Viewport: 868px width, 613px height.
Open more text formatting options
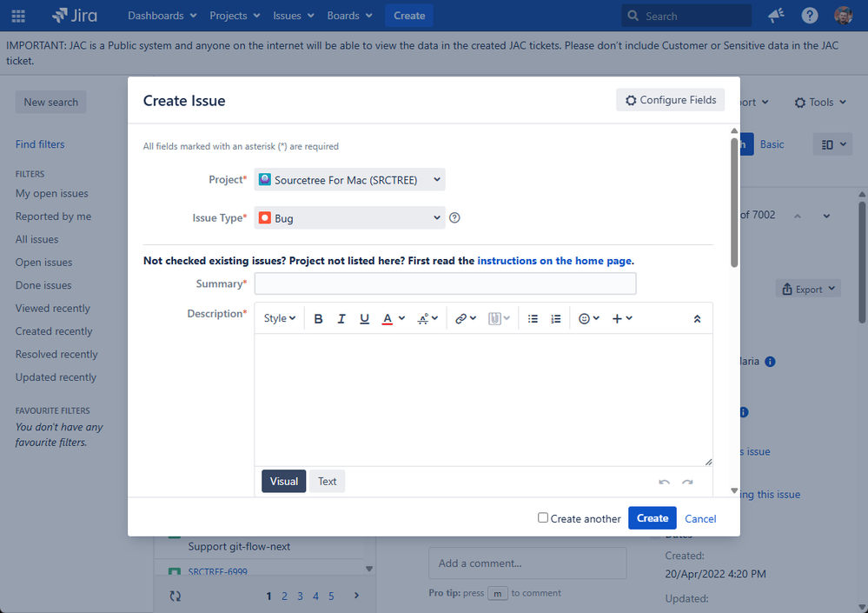pyautogui.click(x=427, y=318)
